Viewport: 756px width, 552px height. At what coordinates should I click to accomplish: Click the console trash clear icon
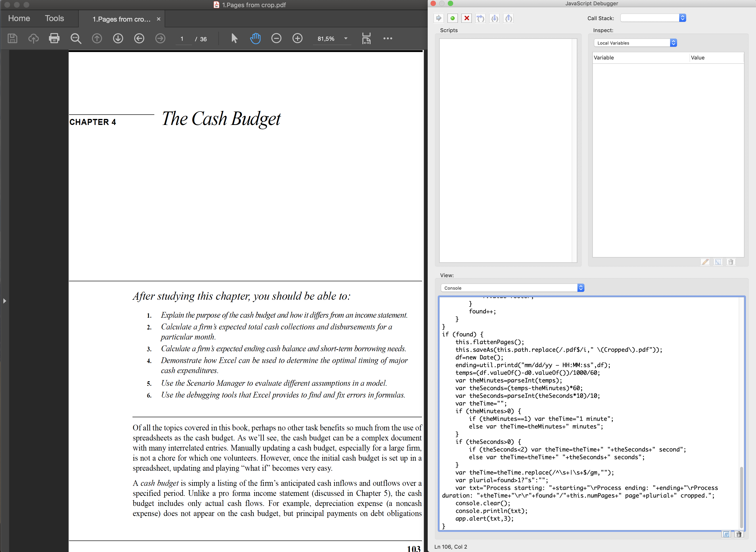(x=739, y=534)
